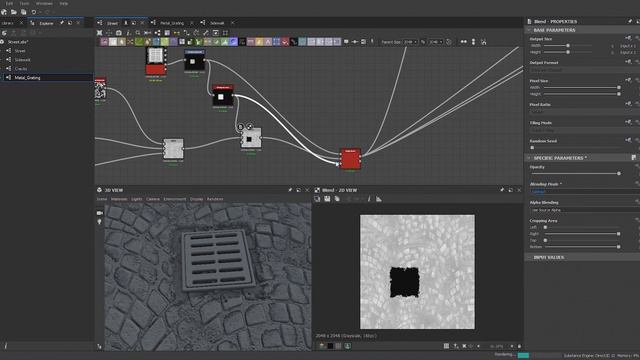Viewport: 640px width, 360px height.
Task: Open the Tools menu
Action: click(x=24, y=3)
